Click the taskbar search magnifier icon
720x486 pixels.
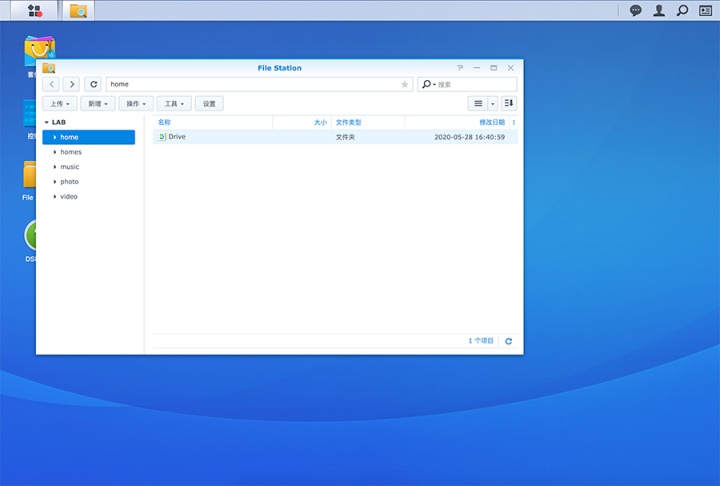point(682,11)
